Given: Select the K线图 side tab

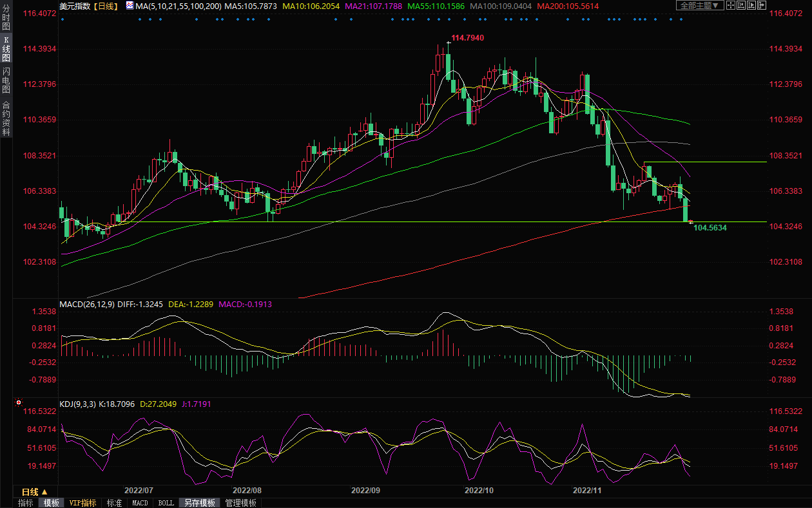Looking at the screenshot, I should point(6,50).
